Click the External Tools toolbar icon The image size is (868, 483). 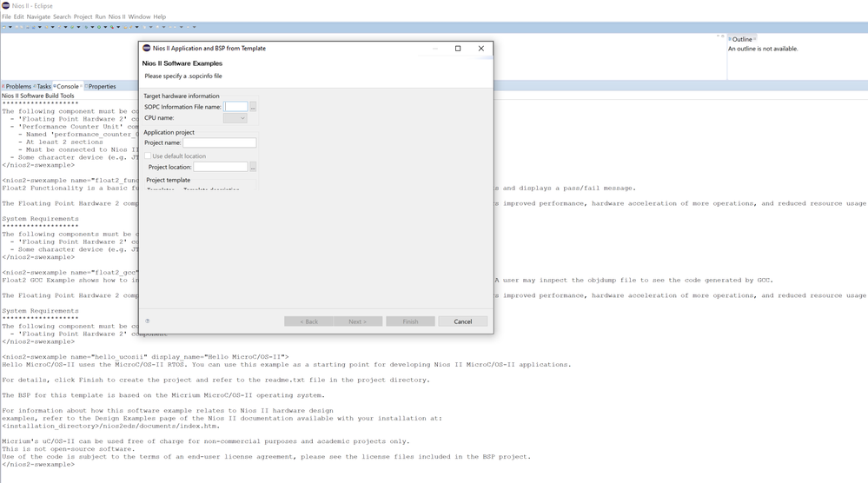(112, 27)
